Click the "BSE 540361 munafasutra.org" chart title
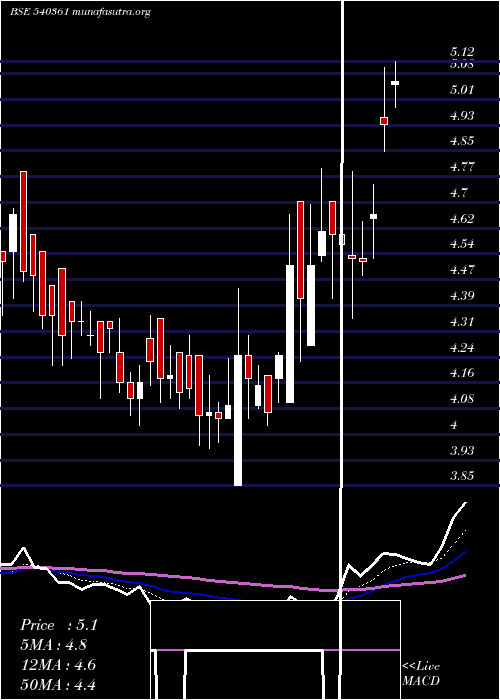The width and height of the screenshot is (500, 700). pos(81,12)
